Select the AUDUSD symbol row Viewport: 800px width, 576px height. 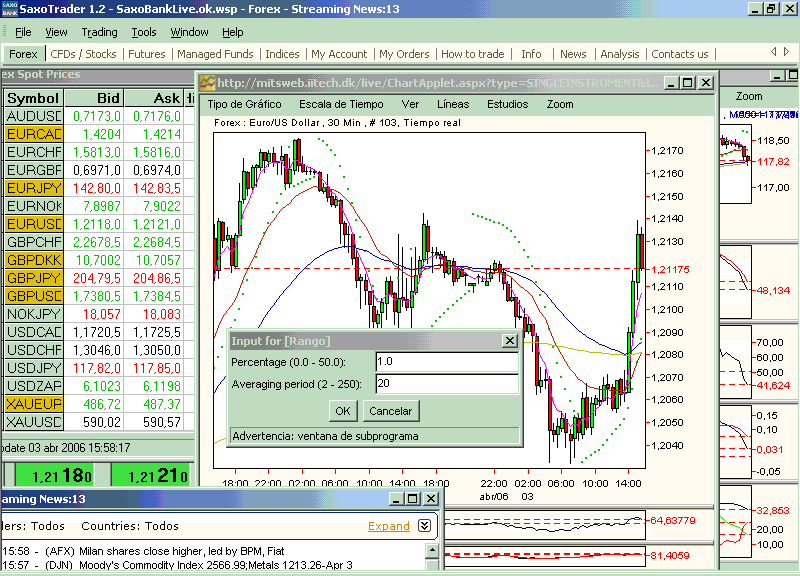[x=34, y=116]
